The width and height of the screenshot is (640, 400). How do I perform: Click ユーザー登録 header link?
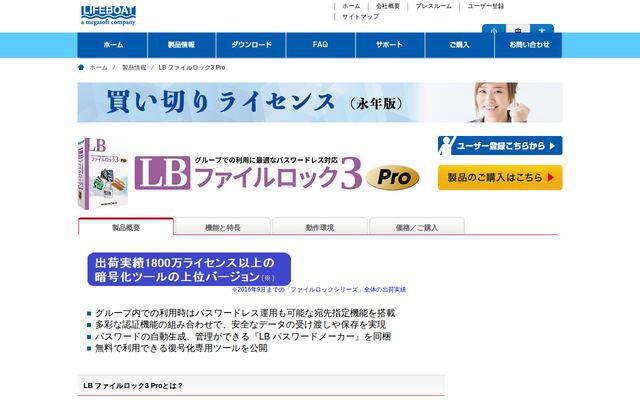pos(486,6)
